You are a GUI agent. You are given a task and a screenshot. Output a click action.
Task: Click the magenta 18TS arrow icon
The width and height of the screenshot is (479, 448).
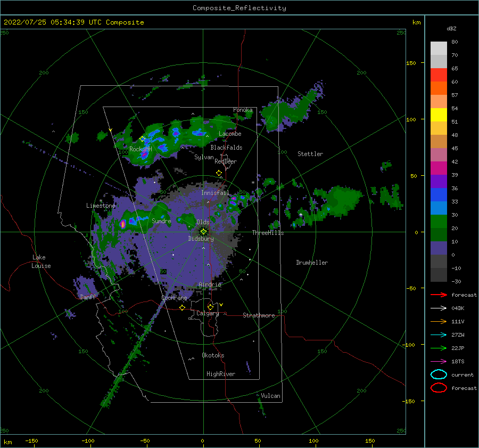[x=439, y=362]
